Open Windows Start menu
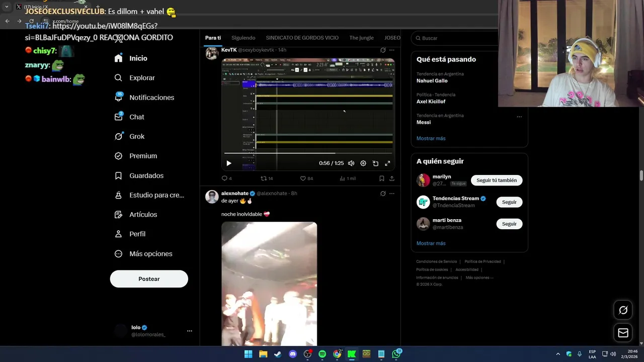644x362 pixels. click(248, 354)
